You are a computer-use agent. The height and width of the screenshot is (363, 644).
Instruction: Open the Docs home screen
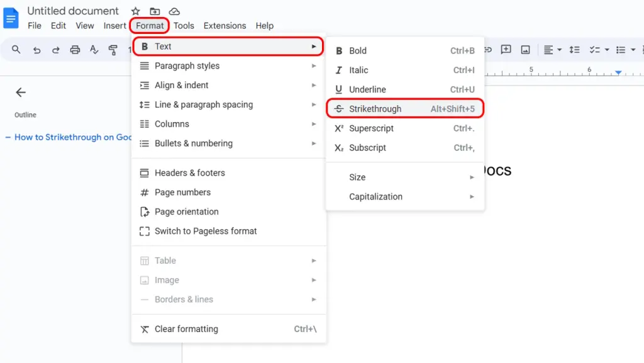pos(12,18)
